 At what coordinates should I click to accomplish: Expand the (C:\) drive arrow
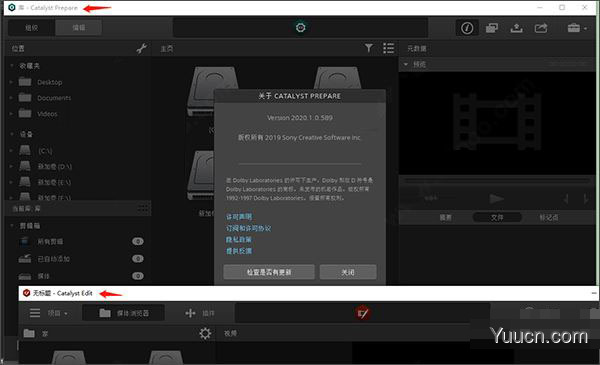click(11, 151)
